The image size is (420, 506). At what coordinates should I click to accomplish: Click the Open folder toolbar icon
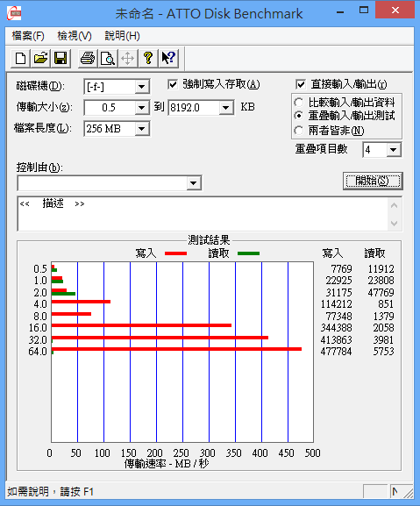pos(40,59)
